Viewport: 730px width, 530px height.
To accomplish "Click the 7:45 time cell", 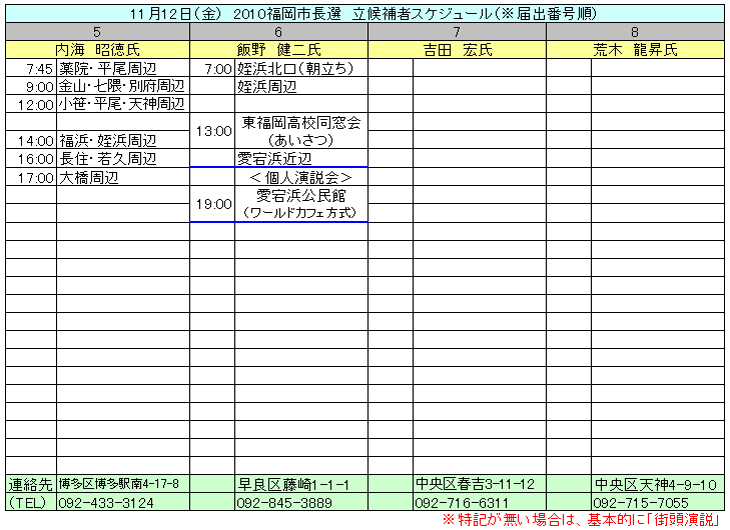I will tap(32, 69).
